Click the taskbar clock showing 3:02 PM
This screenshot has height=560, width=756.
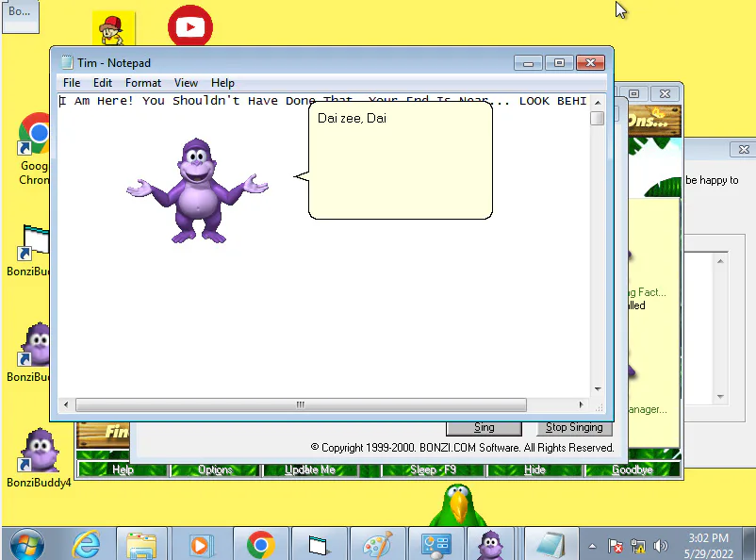pos(708,545)
